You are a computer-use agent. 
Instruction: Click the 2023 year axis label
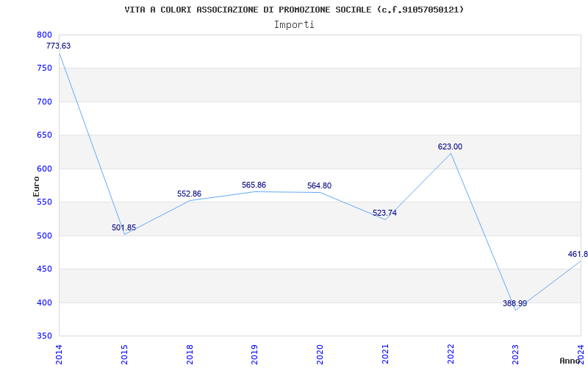516,355
